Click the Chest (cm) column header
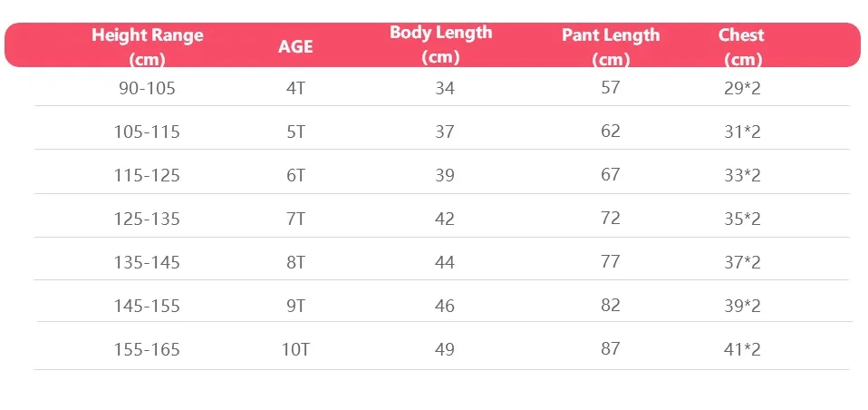The width and height of the screenshot is (868, 410). click(x=742, y=46)
